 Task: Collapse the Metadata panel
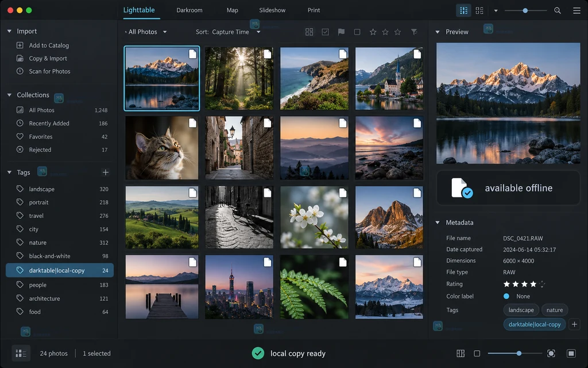437,223
